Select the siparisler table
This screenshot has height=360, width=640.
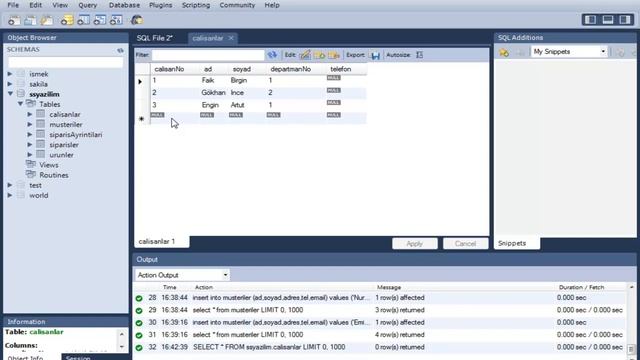point(64,145)
